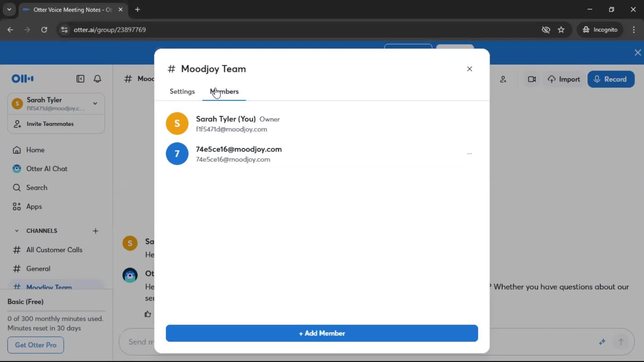Add a new channel with plus icon
Screen dimensions: 644x362
pyautogui.click(x=96, y=231)
